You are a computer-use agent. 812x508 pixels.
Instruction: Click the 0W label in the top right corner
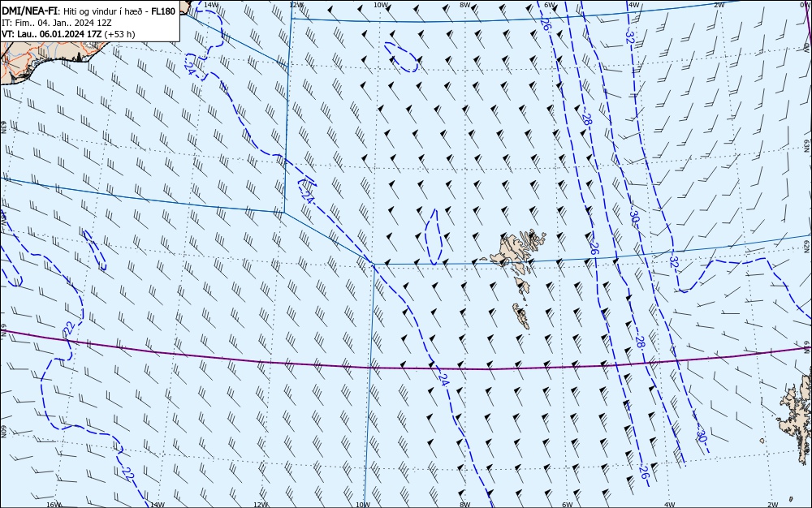805,5
